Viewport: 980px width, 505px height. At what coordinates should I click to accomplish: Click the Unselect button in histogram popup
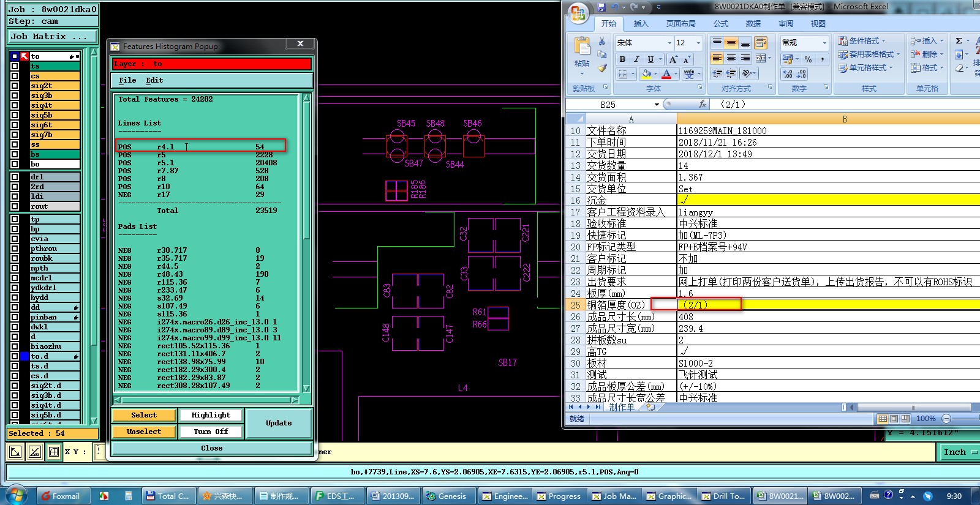pyautogui.click(x=144, y=432)
